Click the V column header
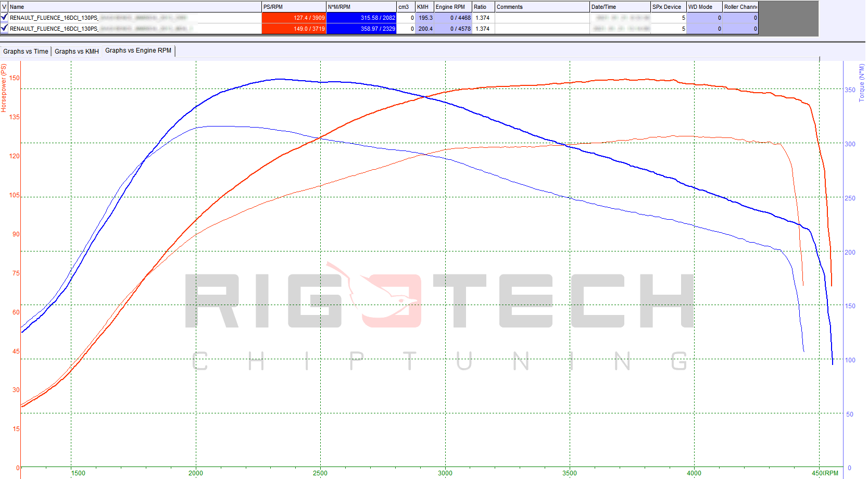Viewport: 868px width, 479px height. tap(5, 7)
